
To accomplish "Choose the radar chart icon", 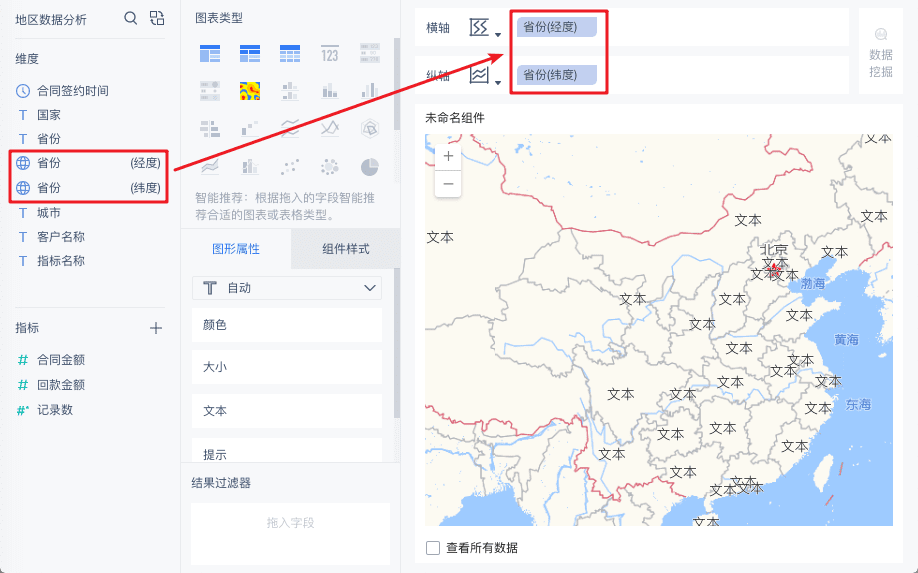I will [x=369, y=129].
